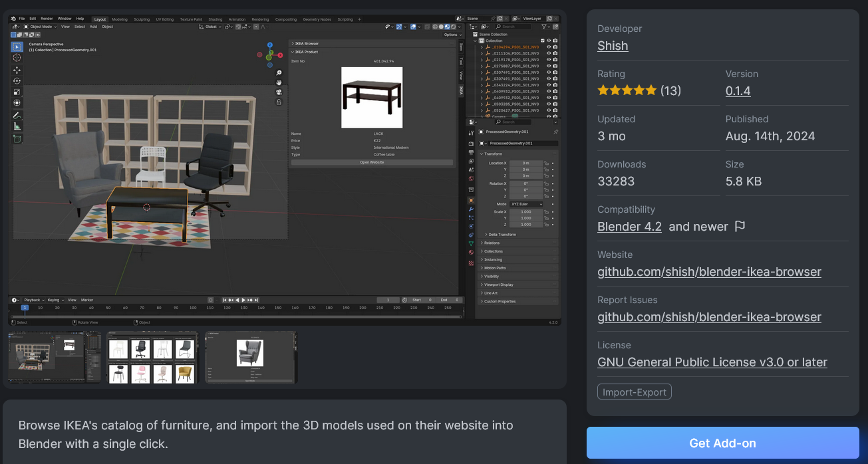The width and height of the screenshot is (868, 464).
Task: Hide the _0104294_PS01_S01_NV0 object via eye icon
Action: pos(548,47)
